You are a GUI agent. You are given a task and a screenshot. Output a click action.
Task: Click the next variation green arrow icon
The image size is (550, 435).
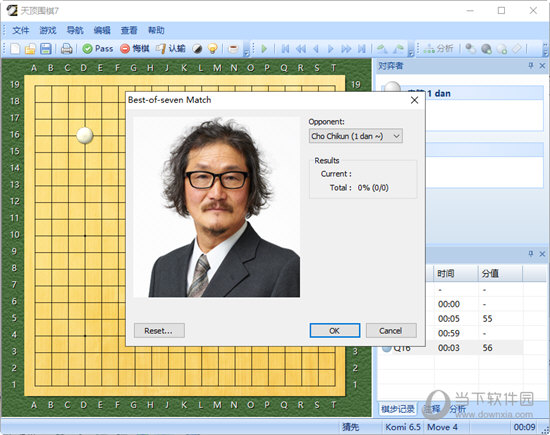click(x=398, y=48)
